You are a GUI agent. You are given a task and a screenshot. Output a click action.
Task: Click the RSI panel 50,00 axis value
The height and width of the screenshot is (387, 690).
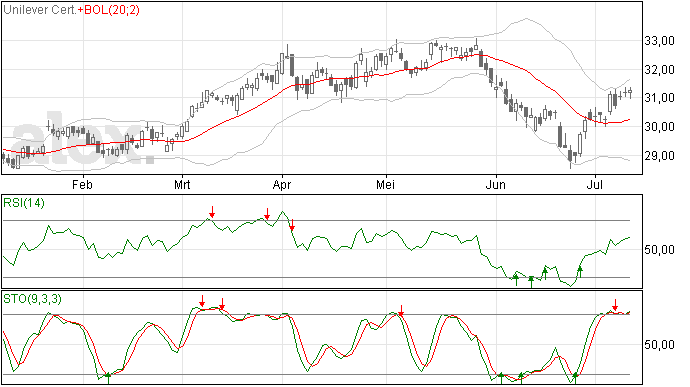pos(660,250)
